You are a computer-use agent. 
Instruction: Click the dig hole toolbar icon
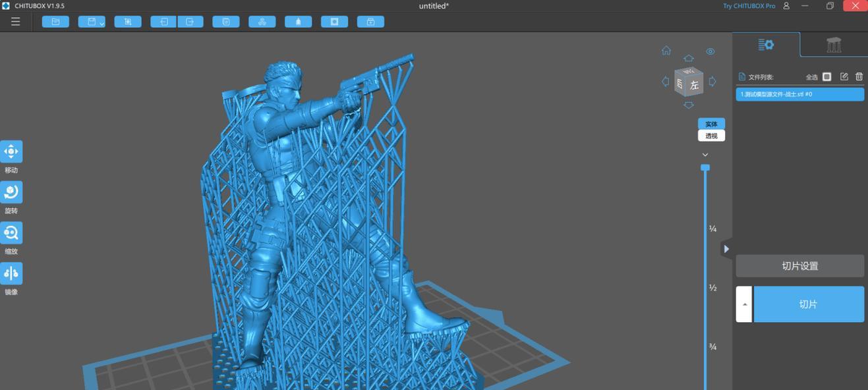coord(335,22)
